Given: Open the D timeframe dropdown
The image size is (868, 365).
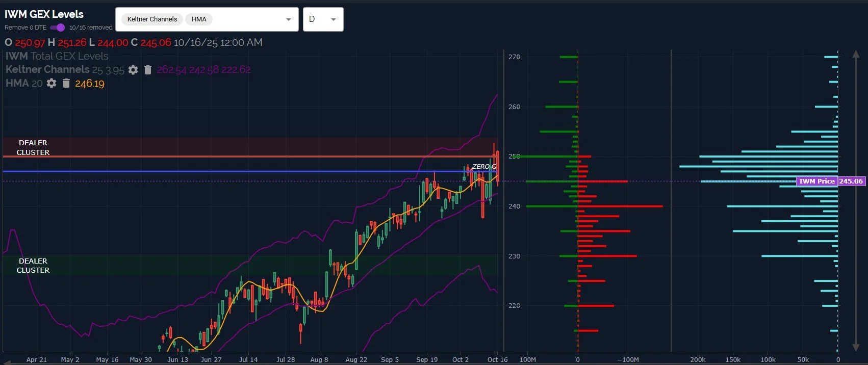Looking at the screenshot, I should 323,19.
